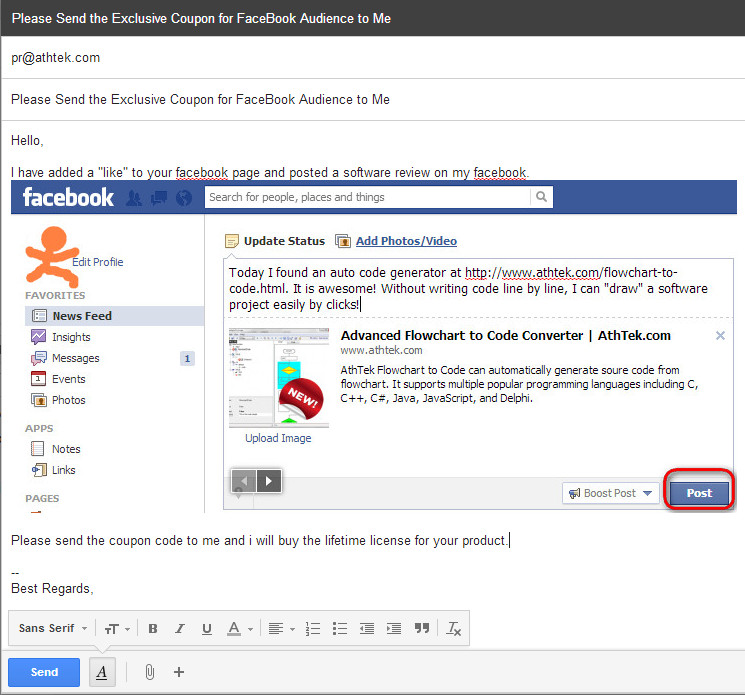Click the orange profile picture

pos(52,257)
